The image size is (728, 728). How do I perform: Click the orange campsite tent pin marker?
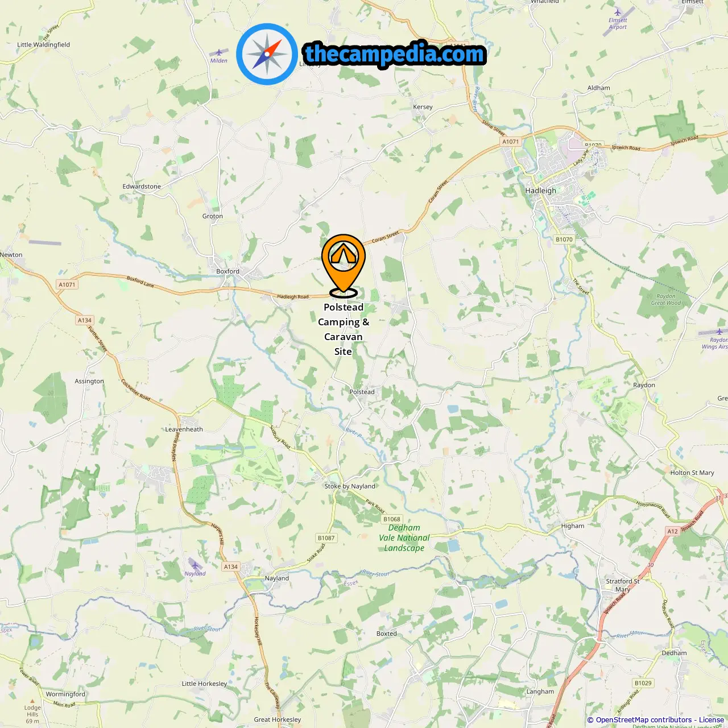(344, 265)
